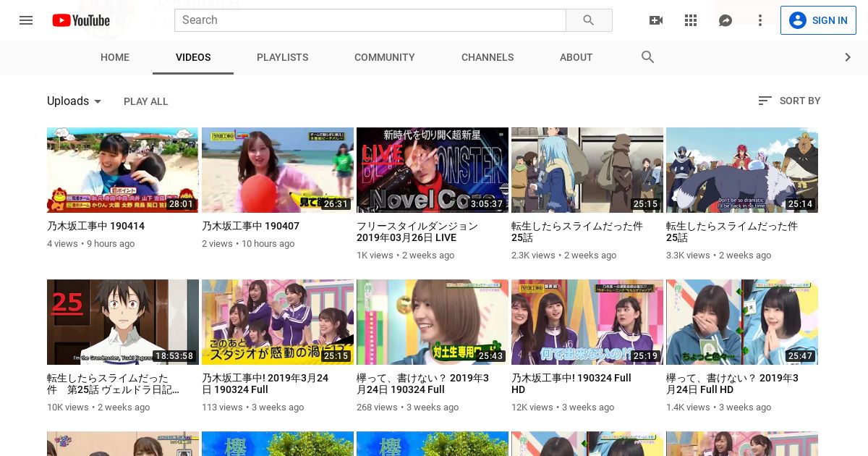Click title 乃木坂工事中! 2019年3月24日 190324 Full

point(265,384)
